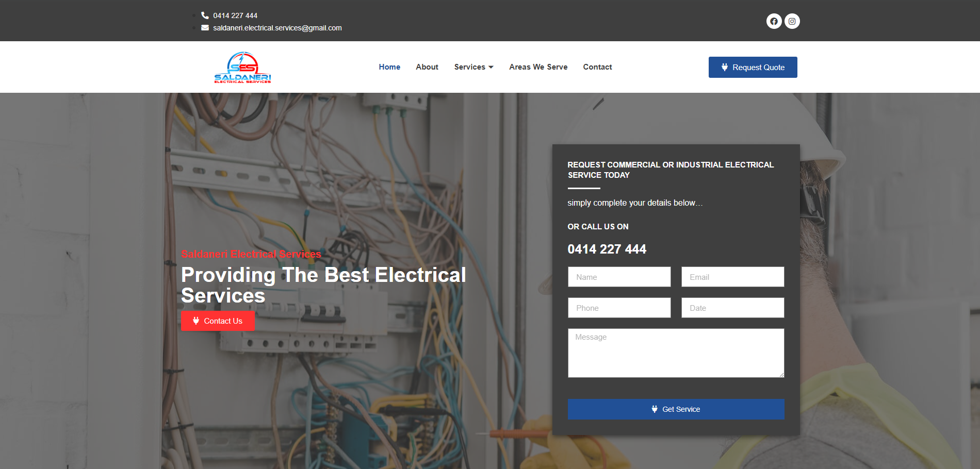Open the Instagram social icon
This screenshot has height=469, width=980.
click(792, 21)
